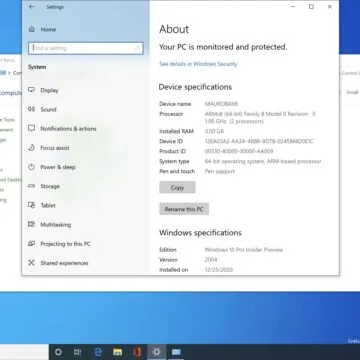The width and height of the screenshot is (360, 360).
Task: Click the Tablet icon in sidebar
Action: 31,205
